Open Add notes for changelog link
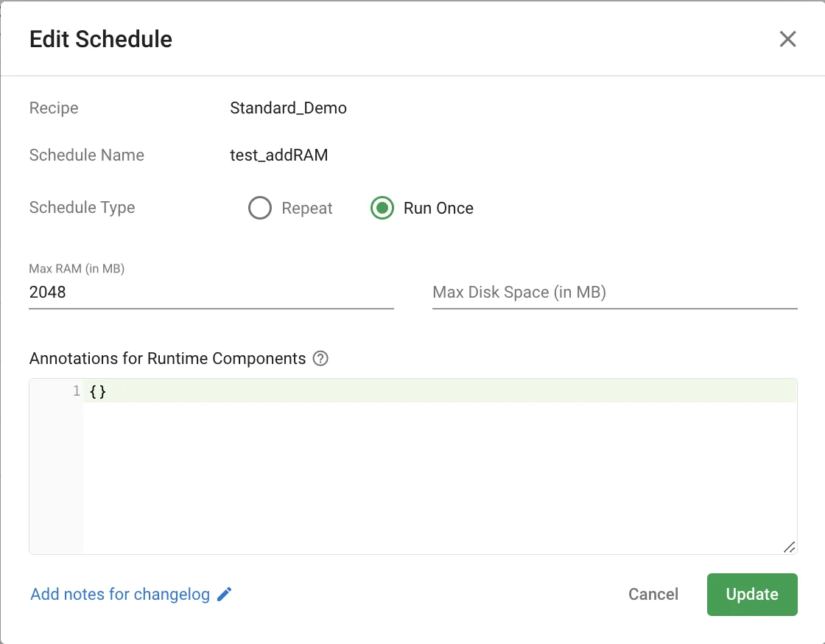The width and height of the screenshot is (825, 644). click(x=120, y=595)
